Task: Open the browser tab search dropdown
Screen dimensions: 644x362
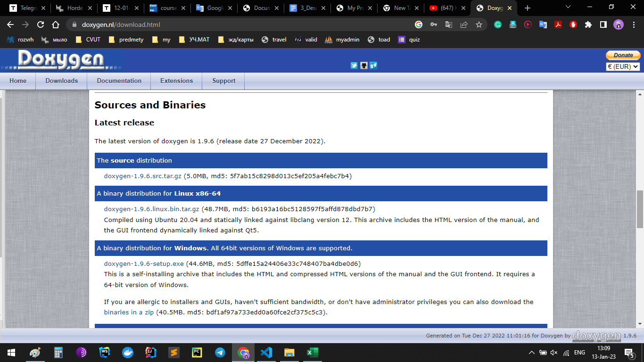Action: click(568, 7)
